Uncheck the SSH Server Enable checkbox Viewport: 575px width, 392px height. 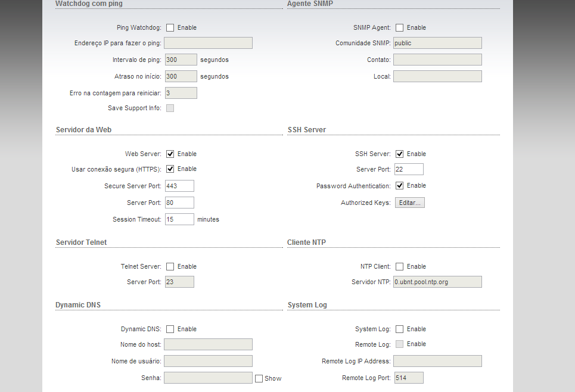pos(399,154)
